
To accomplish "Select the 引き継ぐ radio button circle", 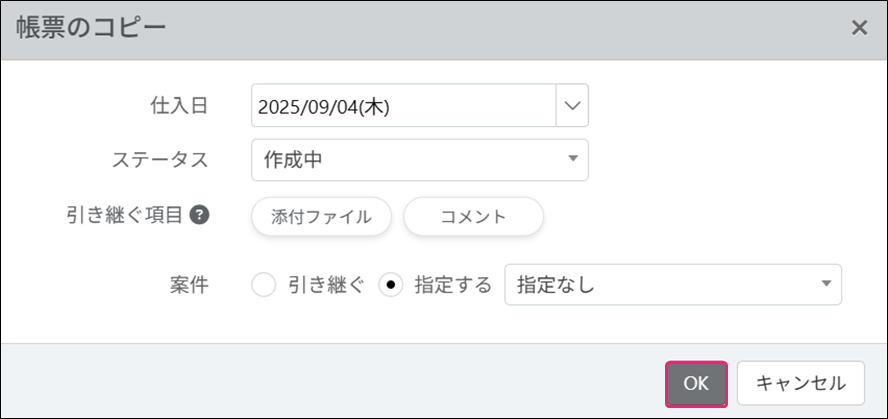I will point(264,285).
